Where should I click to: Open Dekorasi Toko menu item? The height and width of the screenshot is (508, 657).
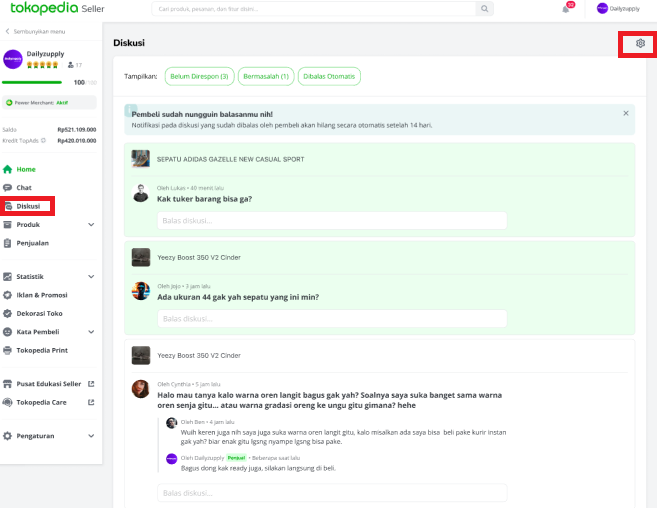39,314
